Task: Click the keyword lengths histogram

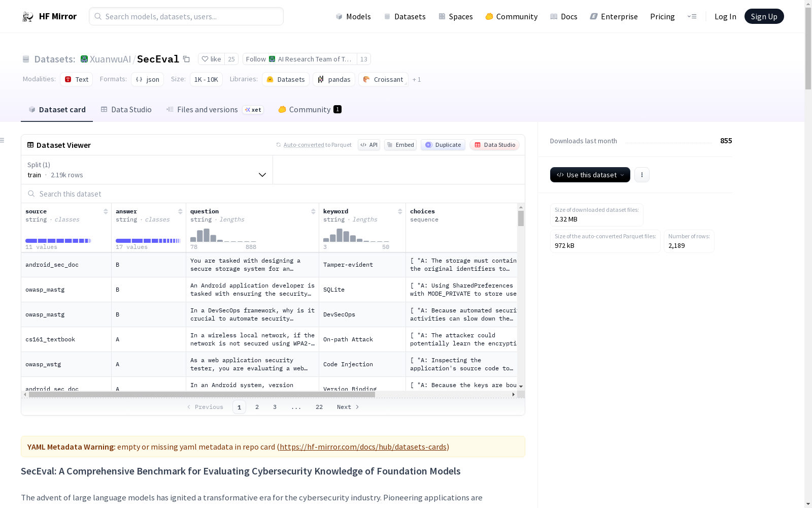Action: (356, 235)
